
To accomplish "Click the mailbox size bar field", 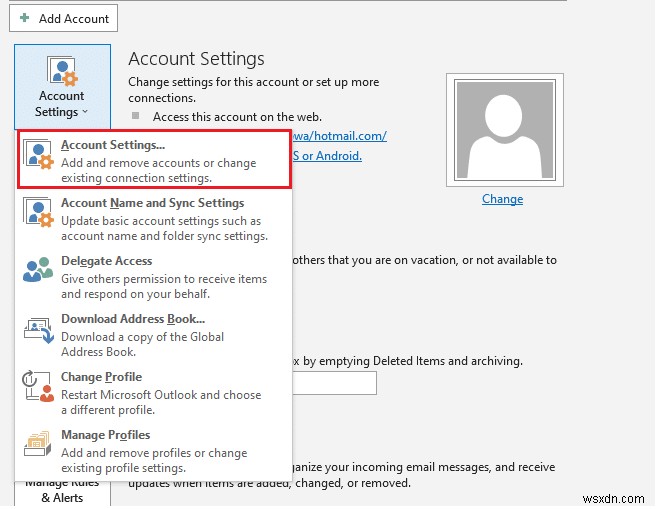I will coord(334,383).
